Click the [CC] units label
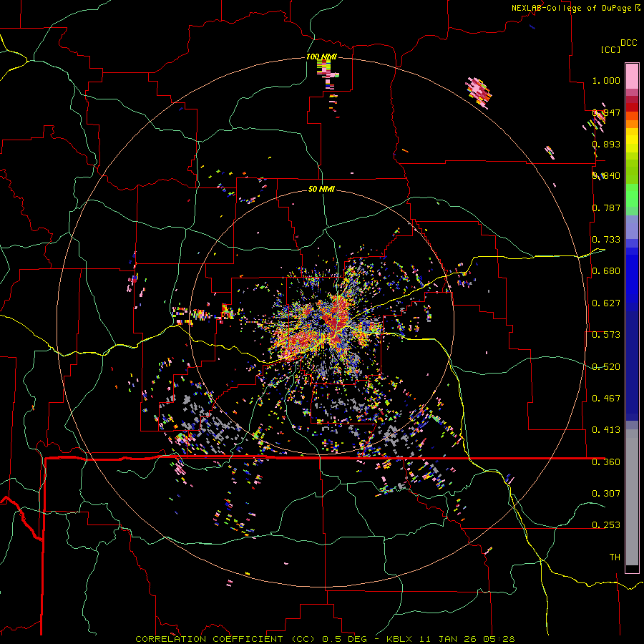The image size is (644, 644). 610,49
